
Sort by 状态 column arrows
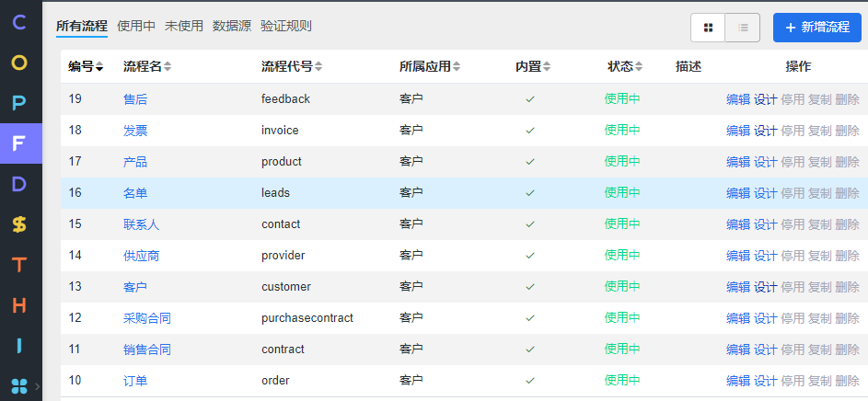(639, 67)
